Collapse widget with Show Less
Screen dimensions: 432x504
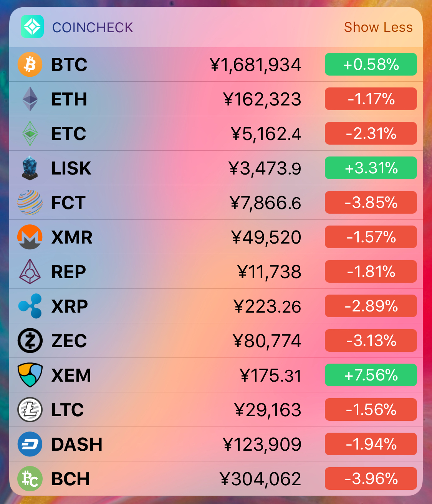coord(378,27)
